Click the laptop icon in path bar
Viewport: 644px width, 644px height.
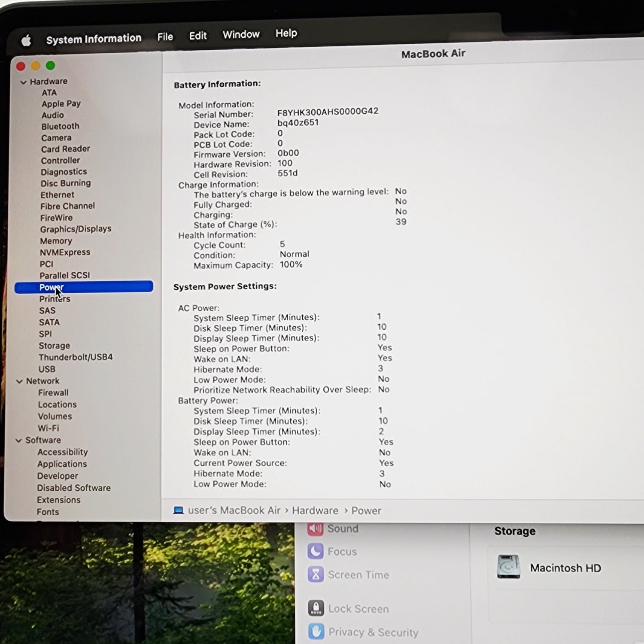point(178,510)
